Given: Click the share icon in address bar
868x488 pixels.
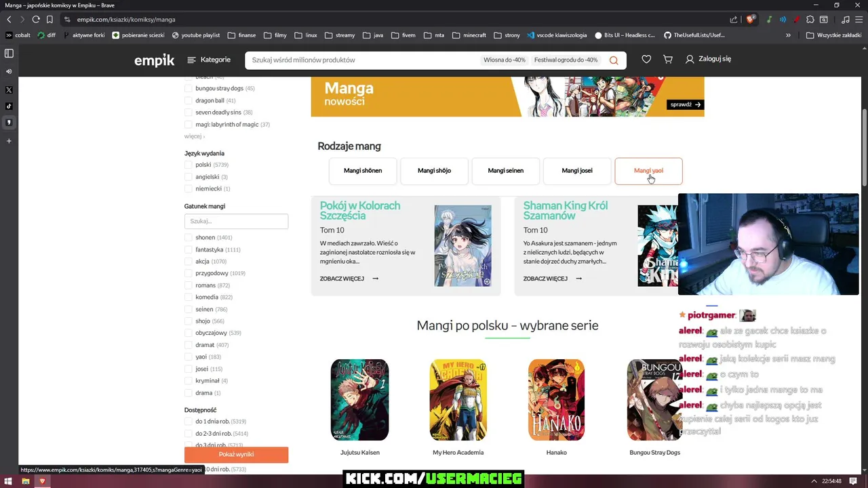Looking at the screenshot, I should pyautogui.click(x=734, y=20).
